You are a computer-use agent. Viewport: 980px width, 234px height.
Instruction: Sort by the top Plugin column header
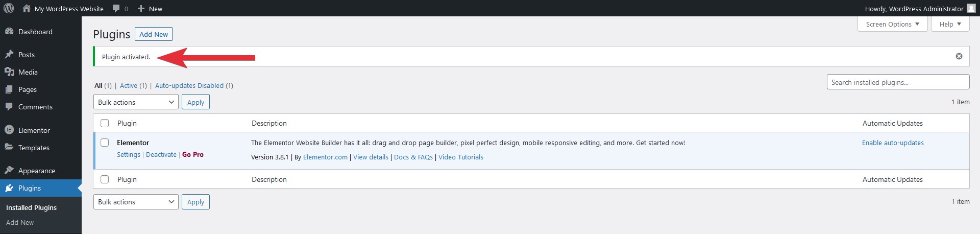[127, 123]
